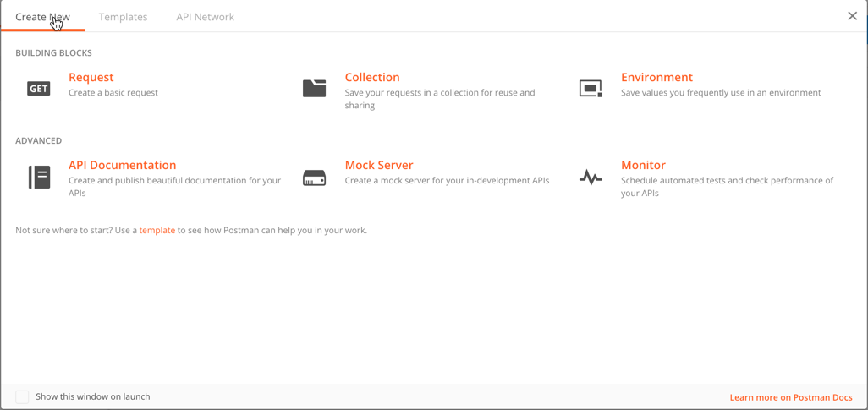This screenshot has height=410, width=868.
Task: Choose the Environment heading link
Action: click(x=656, y=78)
